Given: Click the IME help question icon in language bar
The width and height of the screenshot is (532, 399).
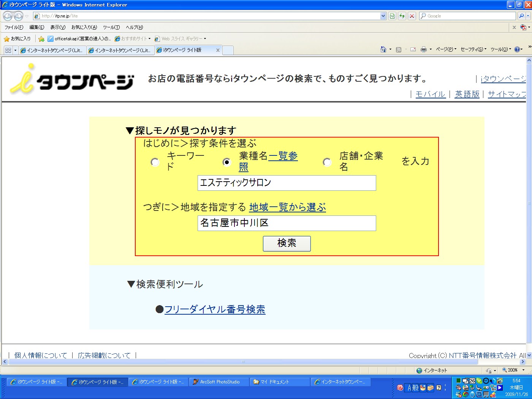Looking at the screenshot, I should 439,388.
